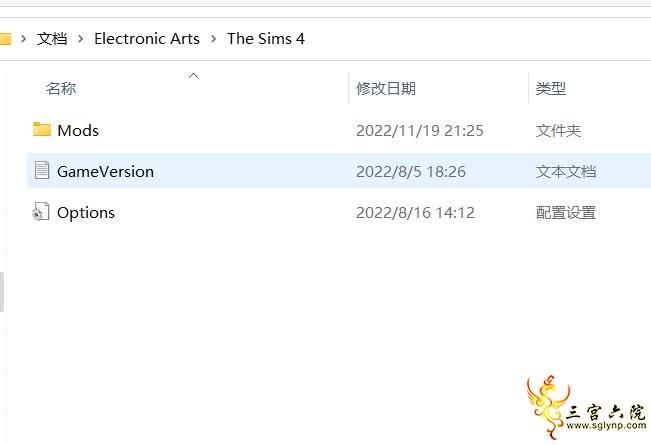651x445 pixels.
Task: Expand the chevron after 文档 breadcrumb
Action: point(81,39)
